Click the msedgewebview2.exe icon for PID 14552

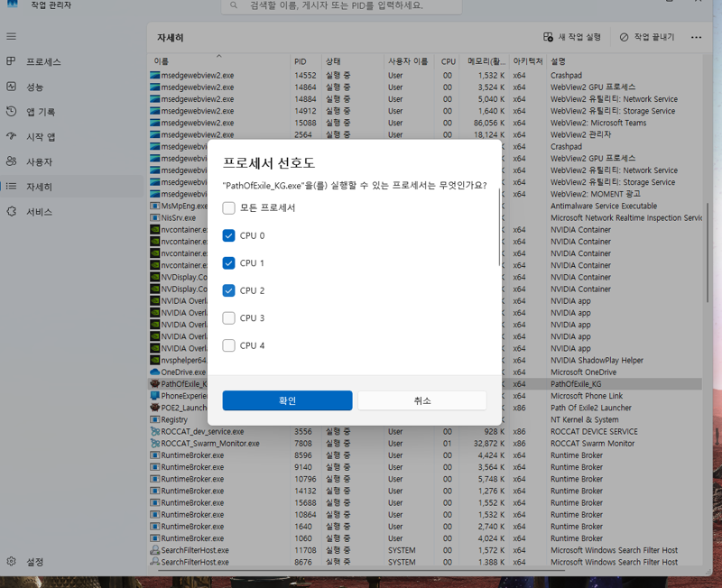[x=154, y=75]
